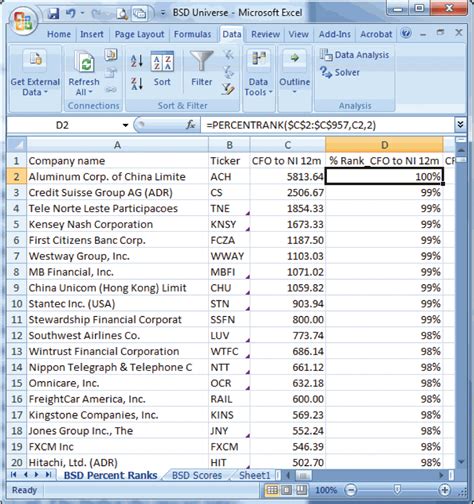The image size is (474, 504).
Task: Click the KNSY ticker cell
Action: [x=229, y=224]
